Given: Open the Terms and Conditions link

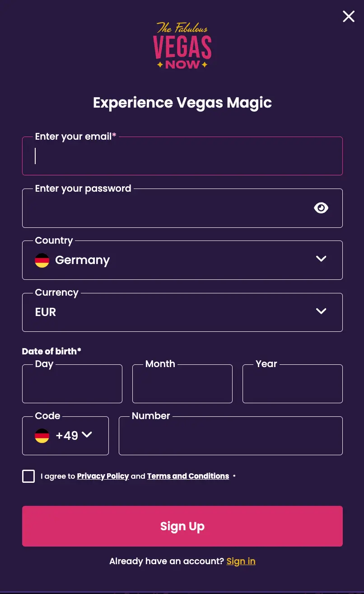Looking at the screenshot, I should pyautogui.click(x=188, y=476).
